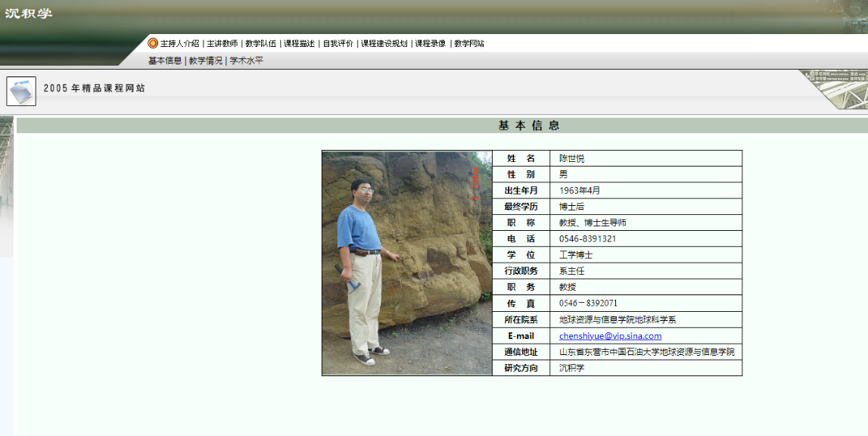Screen dimensions: 868x436
Task: Click the notebook icon beside 2005年精品课程网站
Action: click(x=21, y=92)
